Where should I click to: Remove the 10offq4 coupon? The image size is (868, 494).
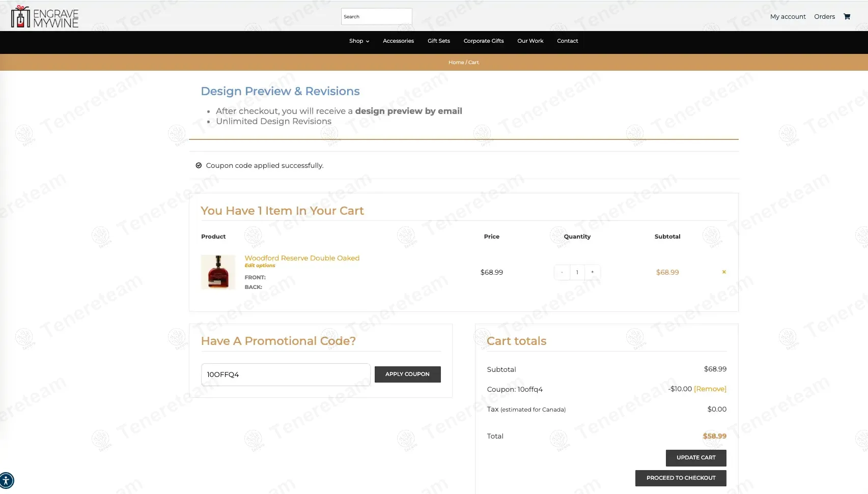710,389
